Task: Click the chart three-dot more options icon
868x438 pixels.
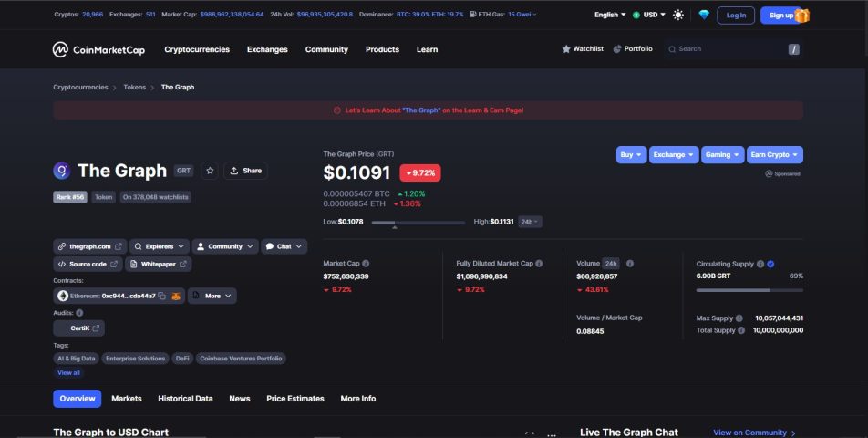Action: [552, 435]
